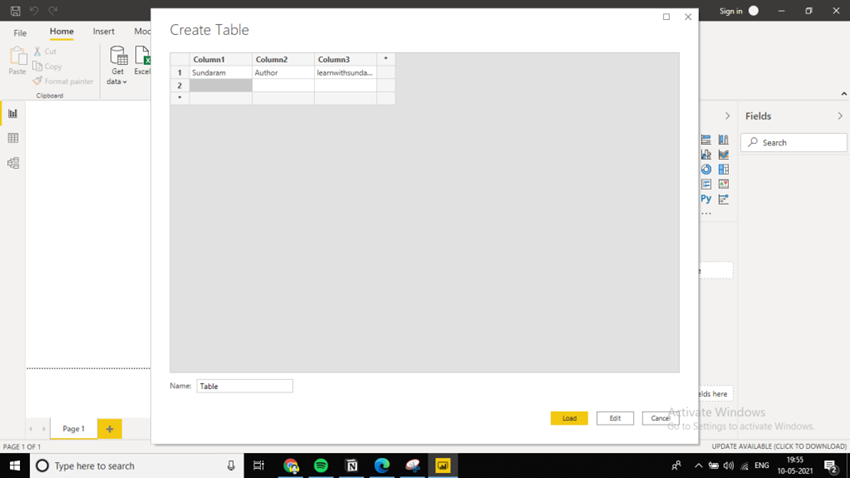Switch to Report view in sidebar

point(13,113)
